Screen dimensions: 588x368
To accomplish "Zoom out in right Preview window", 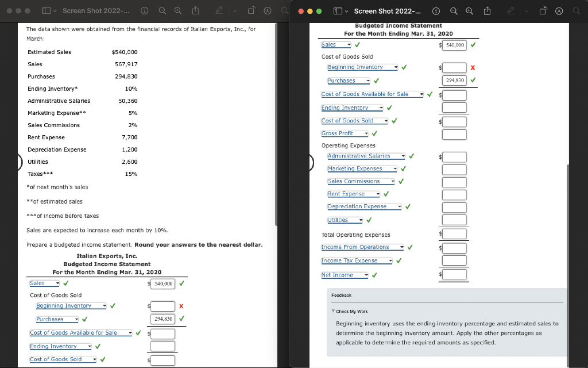I will [454, 11].
